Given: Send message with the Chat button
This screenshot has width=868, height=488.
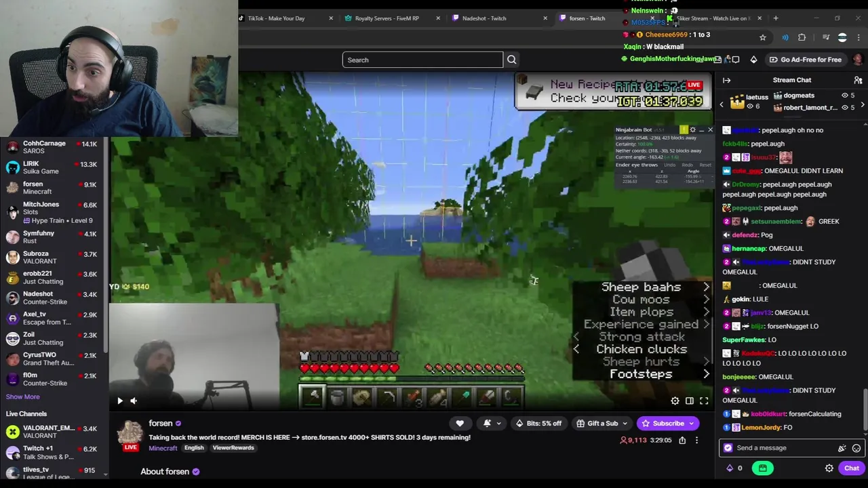Looking at the screenshot, I should click(852, 468).
